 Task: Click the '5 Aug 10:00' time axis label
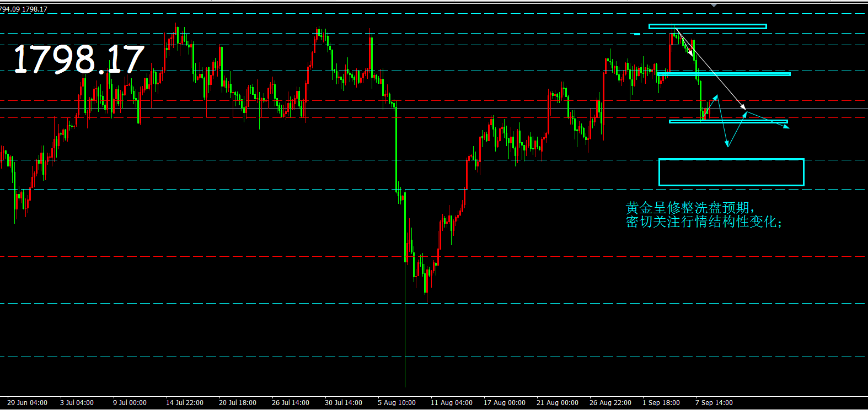[397, 403]
